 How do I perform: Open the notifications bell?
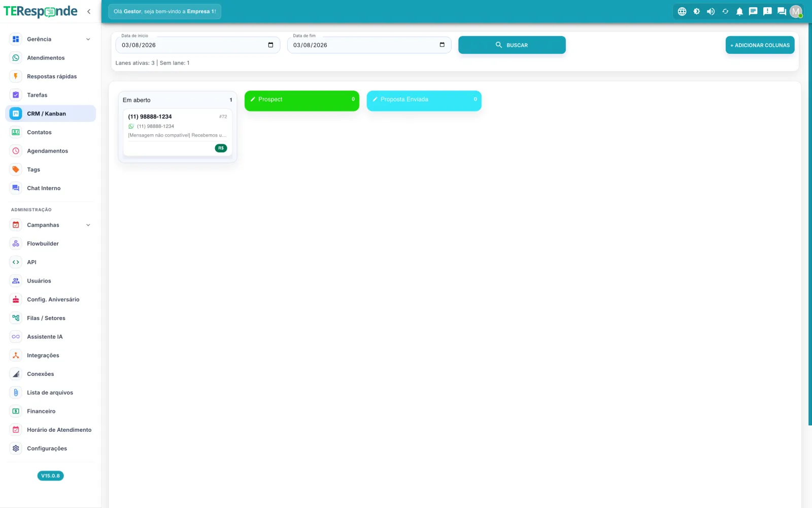click(739, 11)
